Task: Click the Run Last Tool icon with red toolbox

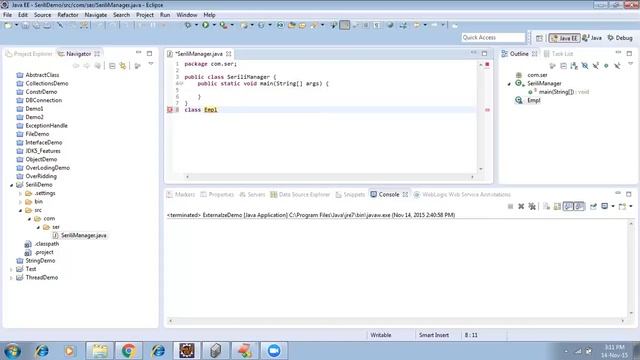Action: click(223, 25)
